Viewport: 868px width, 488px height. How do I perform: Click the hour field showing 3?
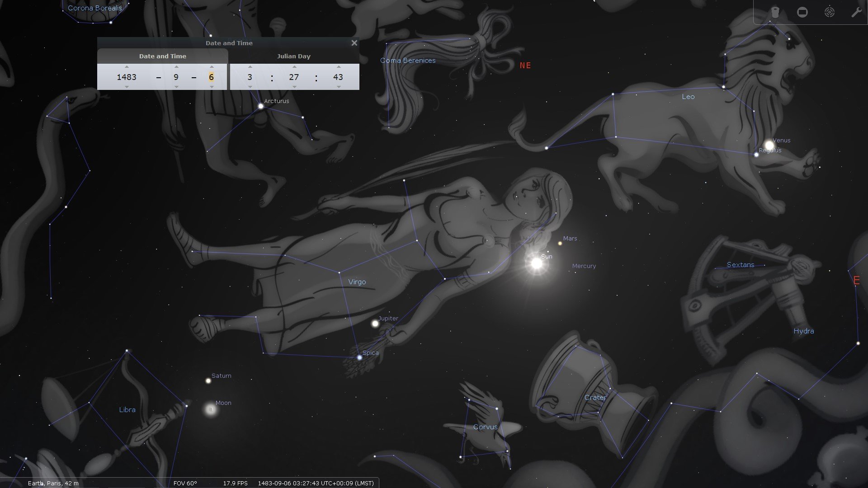click(250, 77)
